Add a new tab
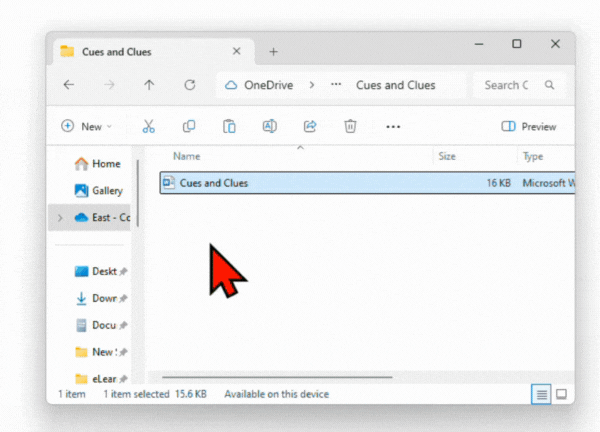The height and width of the screenshot is (432, 600). [273, 52]
